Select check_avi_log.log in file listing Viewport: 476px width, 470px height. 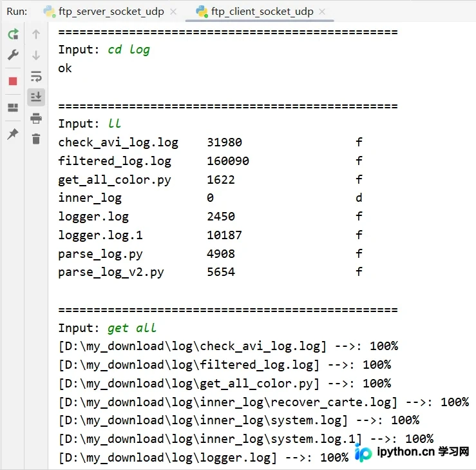tap(119, 142)
